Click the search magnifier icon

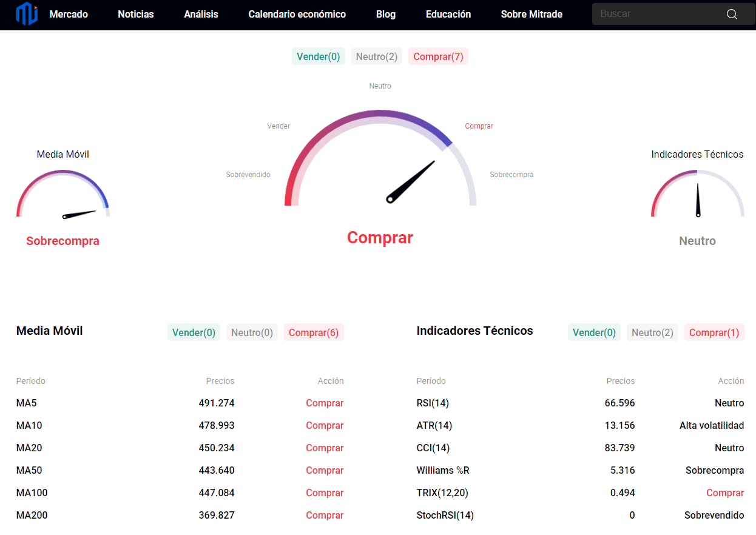[x=732, y=15]
